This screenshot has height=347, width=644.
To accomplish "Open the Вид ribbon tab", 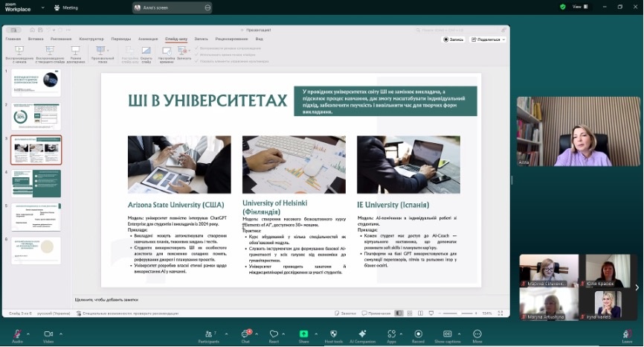I will point(259,39).
